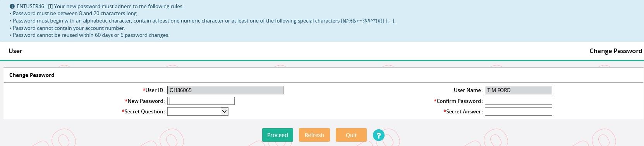Click the Proceed button

click(x=277, y=135)
